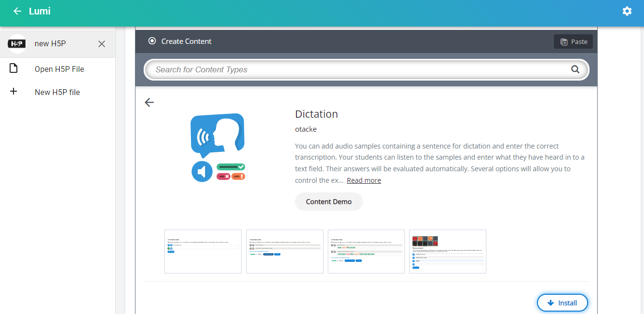Viewport: 644px width, 314px height.
Task: Open the first Dictation screenshot thumbnail
Action: click(x=203, y=251)
